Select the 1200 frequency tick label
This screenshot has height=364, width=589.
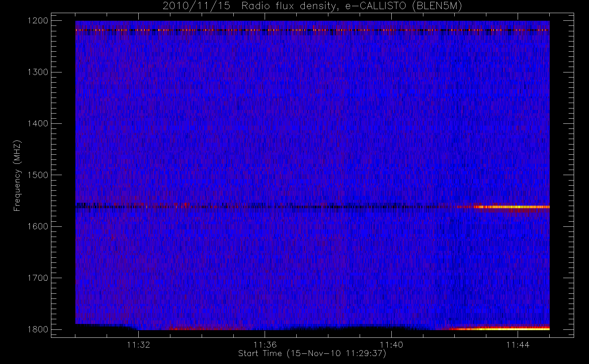38,21
